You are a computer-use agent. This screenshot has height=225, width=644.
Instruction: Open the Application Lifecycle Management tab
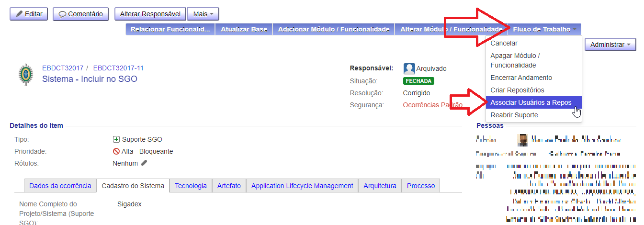(302, 186)
